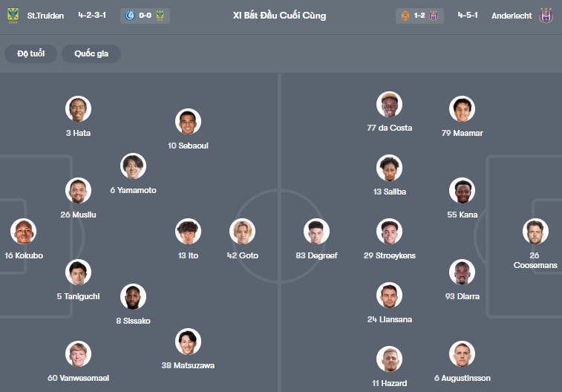Click the Anderlecht club crest icon
Viewport: 562px width, 392px height.
pos(546,15)
